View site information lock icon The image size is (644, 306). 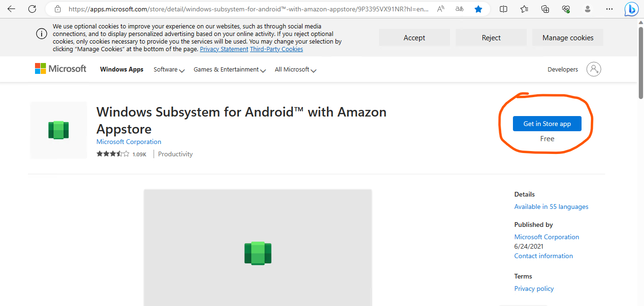pos(58,9)
